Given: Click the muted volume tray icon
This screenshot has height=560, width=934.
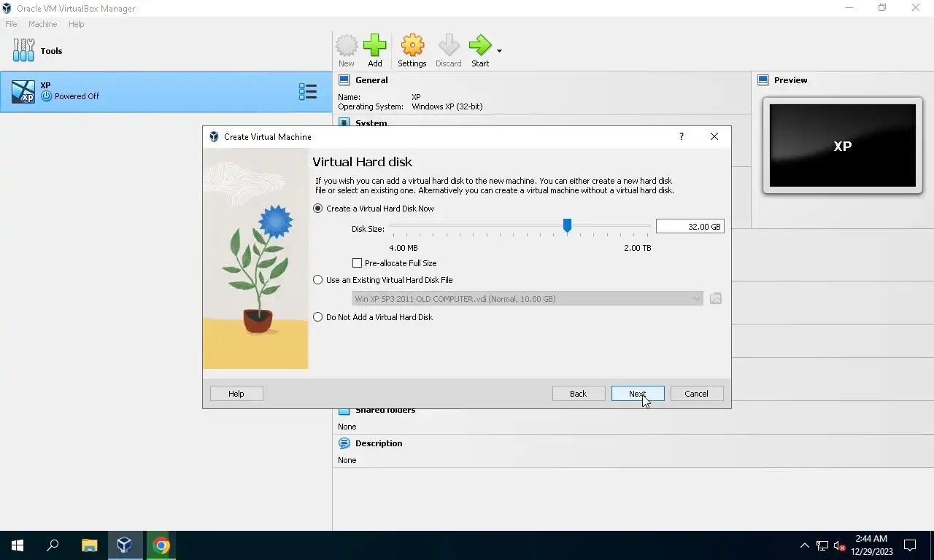Looking at the screenshot, I should click(x=840, y=545).
